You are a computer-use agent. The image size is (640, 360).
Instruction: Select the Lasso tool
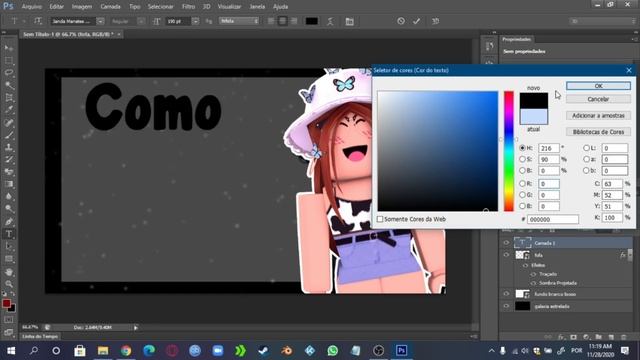[x=9, y=73]
